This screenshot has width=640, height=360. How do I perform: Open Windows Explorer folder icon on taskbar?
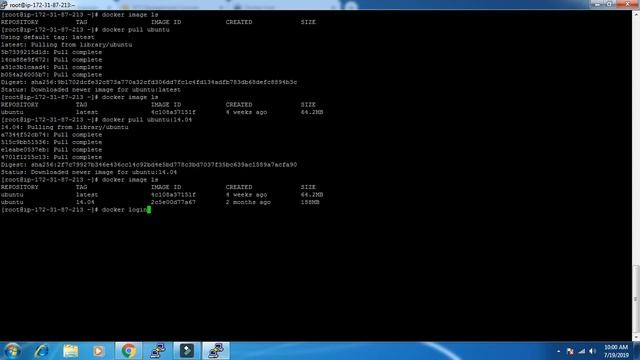point(71,351)
